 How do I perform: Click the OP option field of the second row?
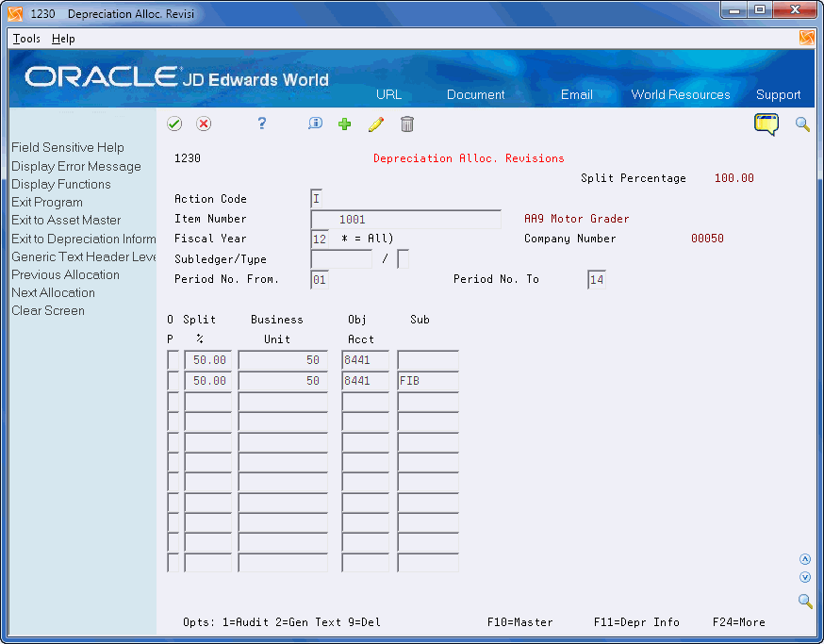[173, 381]
